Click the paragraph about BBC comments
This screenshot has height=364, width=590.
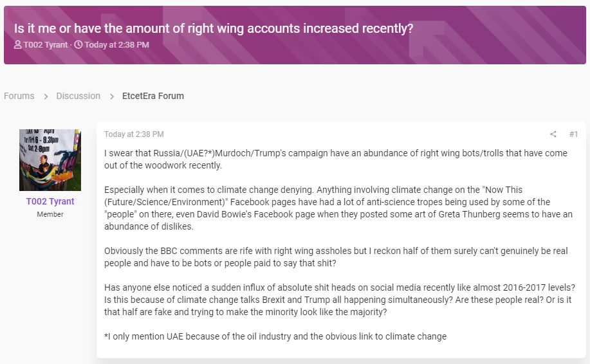(x=336, y=257)
